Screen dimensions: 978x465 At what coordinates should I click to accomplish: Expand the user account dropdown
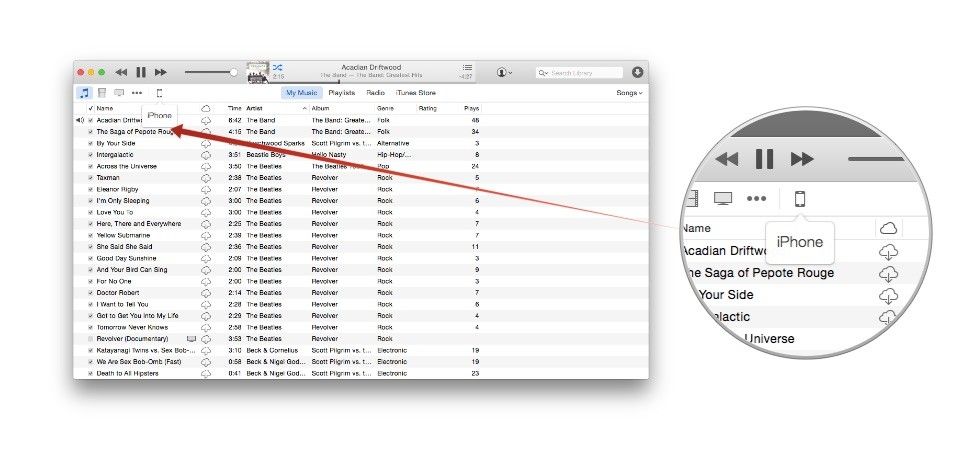coord(504,72)
